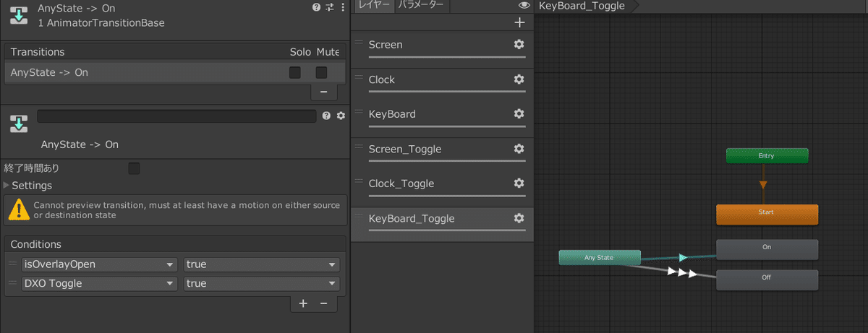The height and width of the screenshot is (333, 868).
Task: Toggle the 終了時間あり checkbox
Action: (134, 168)
